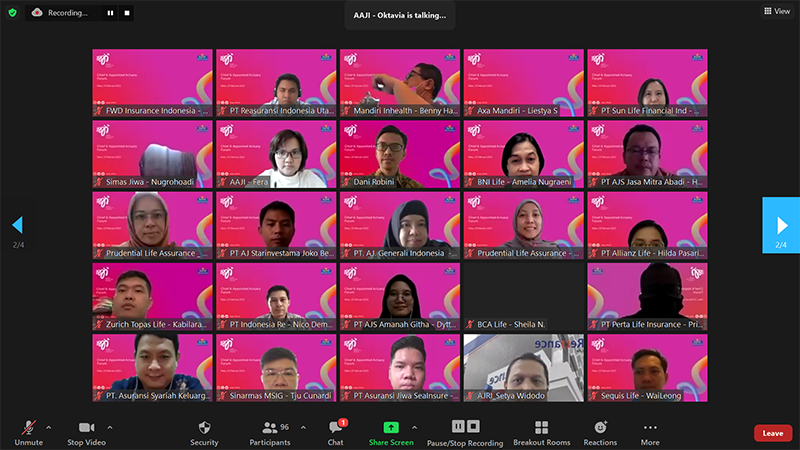Image resolution: width=800 pixels, height=450 pixels.
Task: Click the 'AAJI - Oktavia is talking' banner
Action: 399,15
